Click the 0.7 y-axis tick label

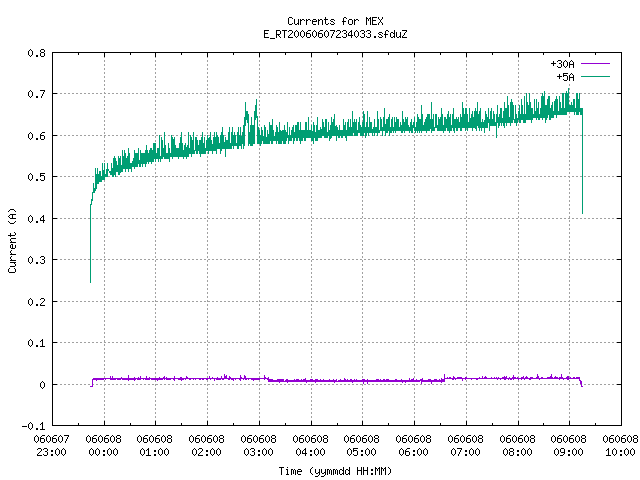point(36,94)
